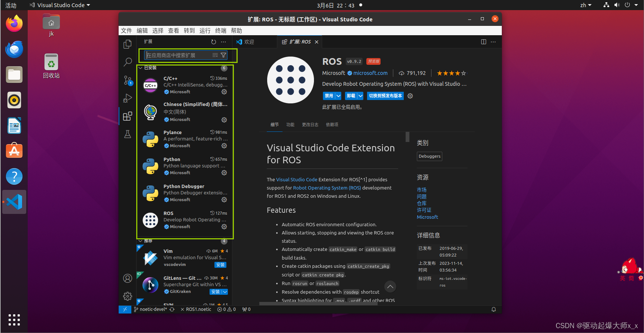Open the Extensions view icon

coord(128,116)
